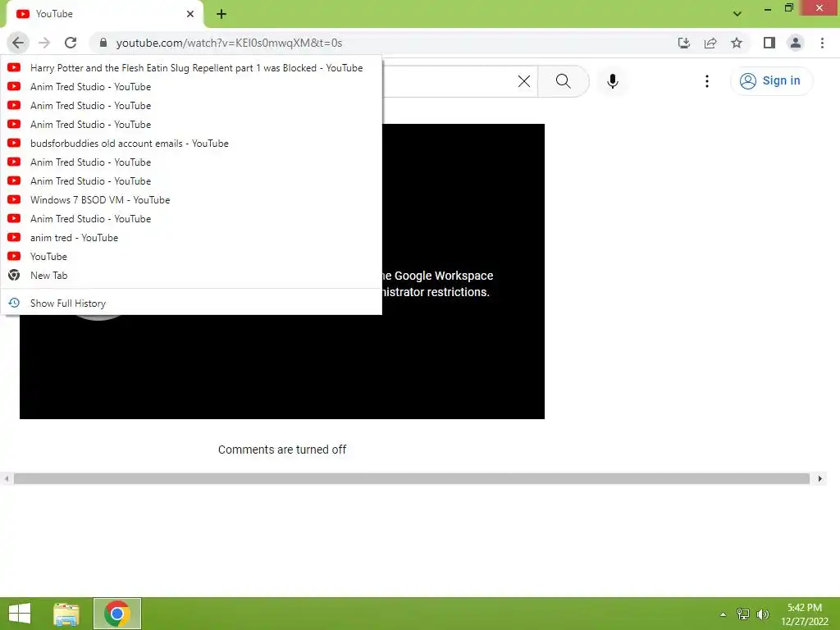This screenshot has height=630, width=840.
Task: Go back to Harry Potter Flesh Eatin Slug entry
Action: (191, 68)
